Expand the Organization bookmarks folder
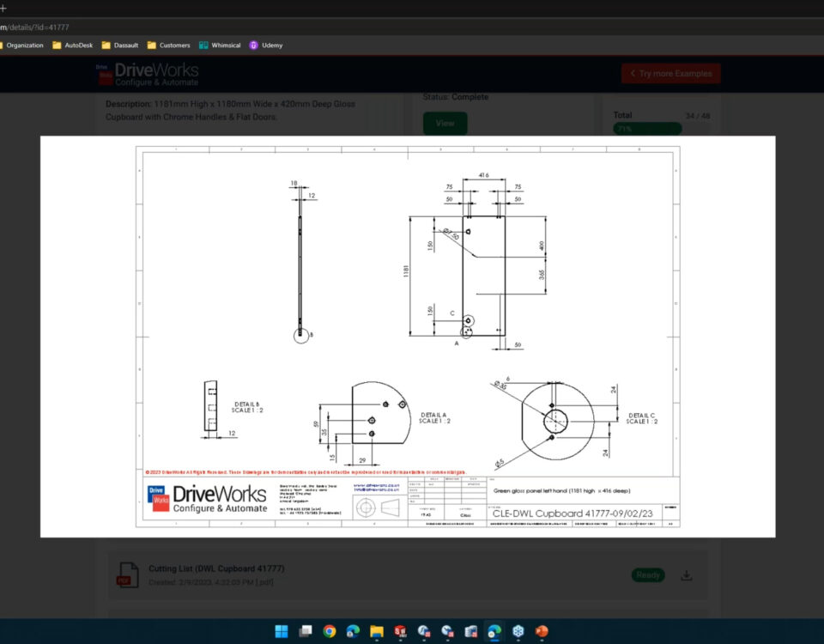Screen dimensions: 824x644 [26, 45]
